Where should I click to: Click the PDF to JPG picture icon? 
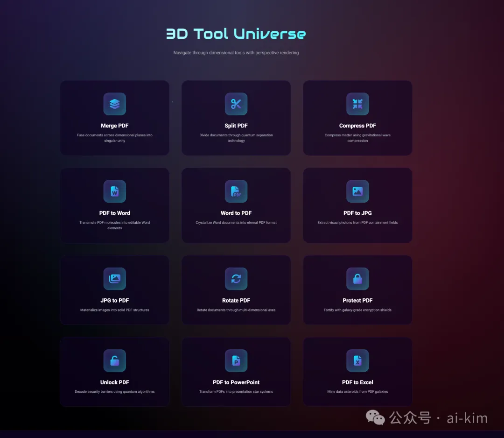pos(357,191)
